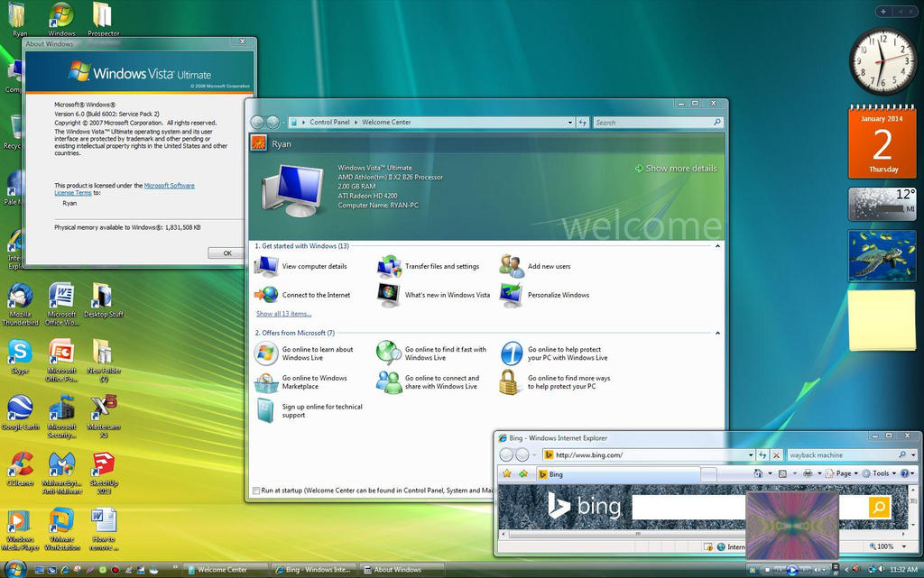Click the Windows Marketplace offer icon
This screenshot has width=924, height=578.
(x=266, y=382)
